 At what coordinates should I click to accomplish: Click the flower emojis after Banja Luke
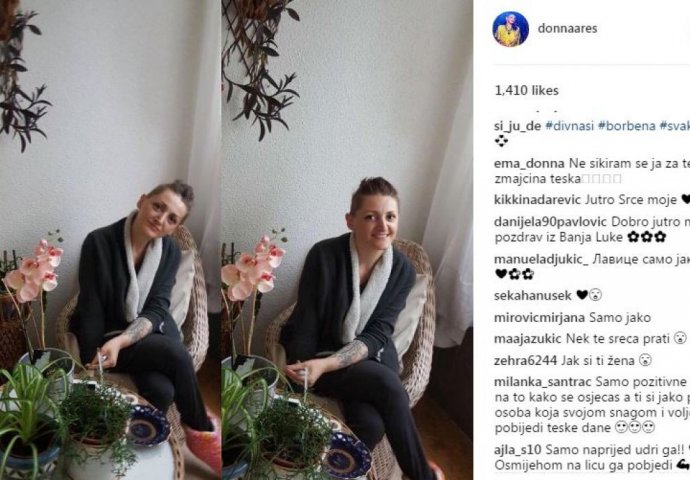pos(647,237)
